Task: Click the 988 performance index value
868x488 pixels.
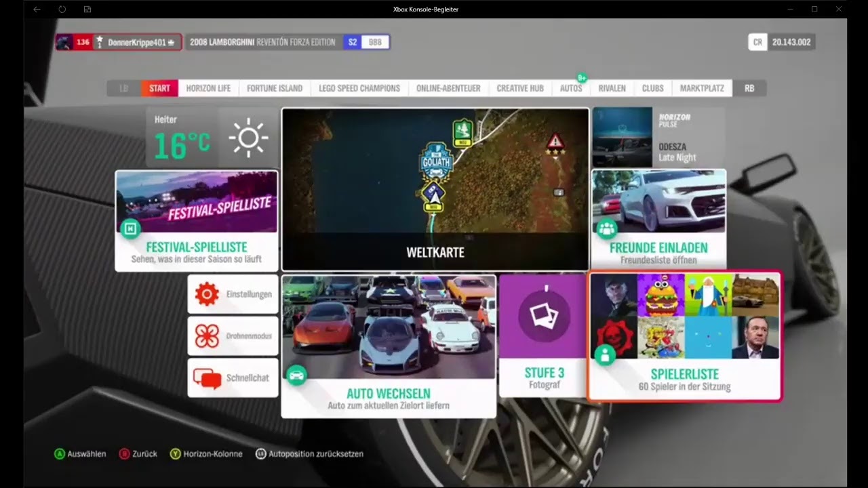Action: 375,42
